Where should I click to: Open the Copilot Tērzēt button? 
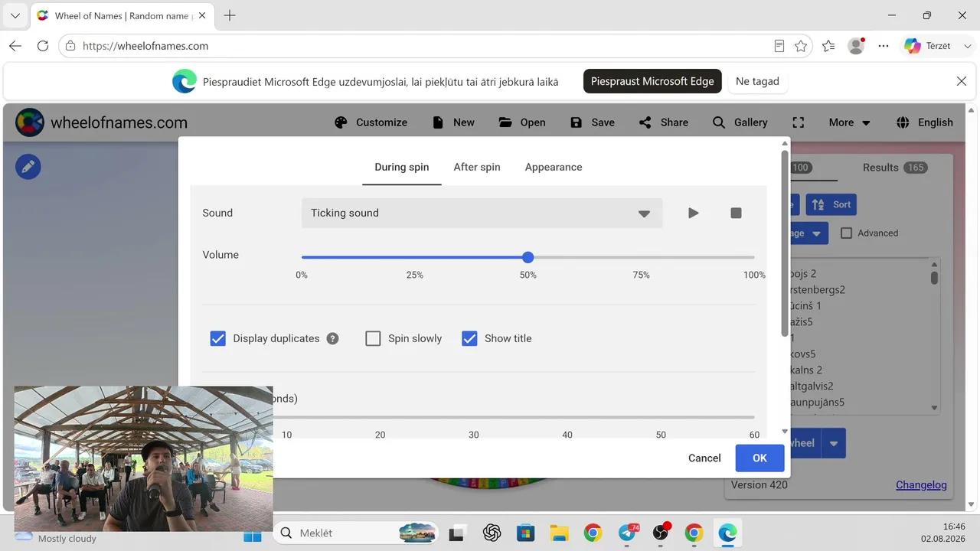(928, 46)
